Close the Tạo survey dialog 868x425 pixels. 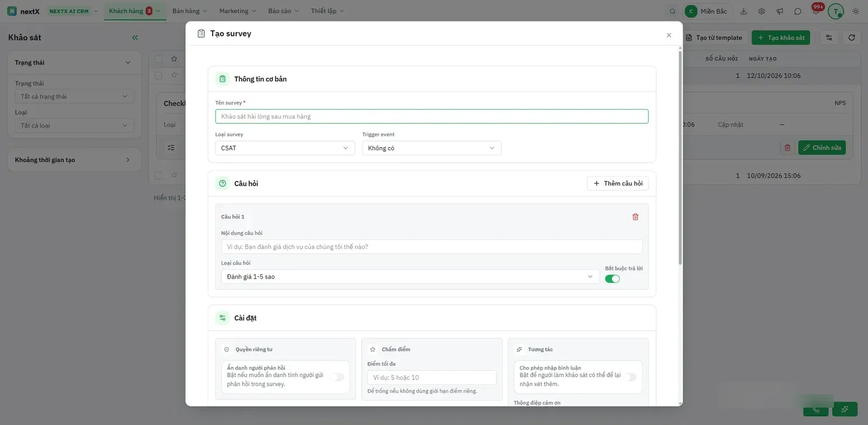tap(669, 35)
